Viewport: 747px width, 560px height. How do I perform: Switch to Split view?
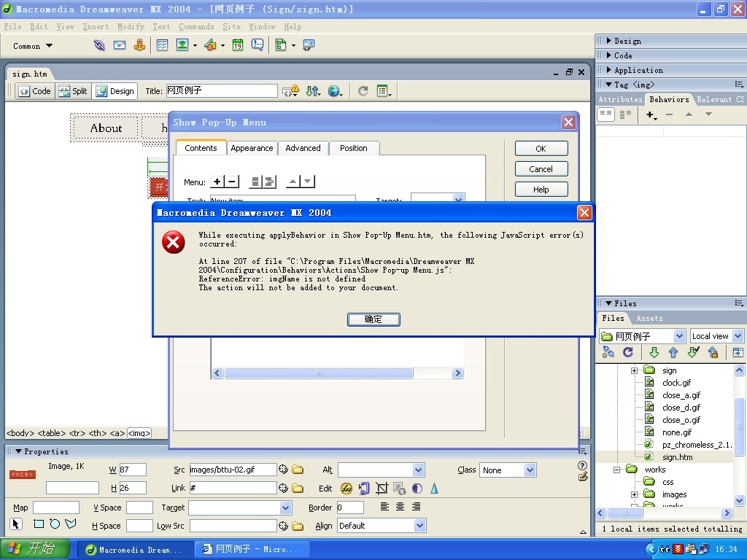pos(73,91)
